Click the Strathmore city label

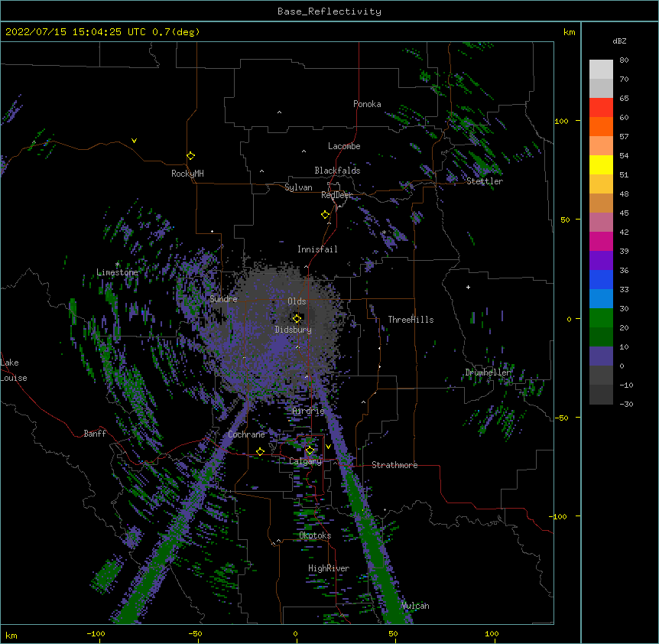[x=394, y=465]
